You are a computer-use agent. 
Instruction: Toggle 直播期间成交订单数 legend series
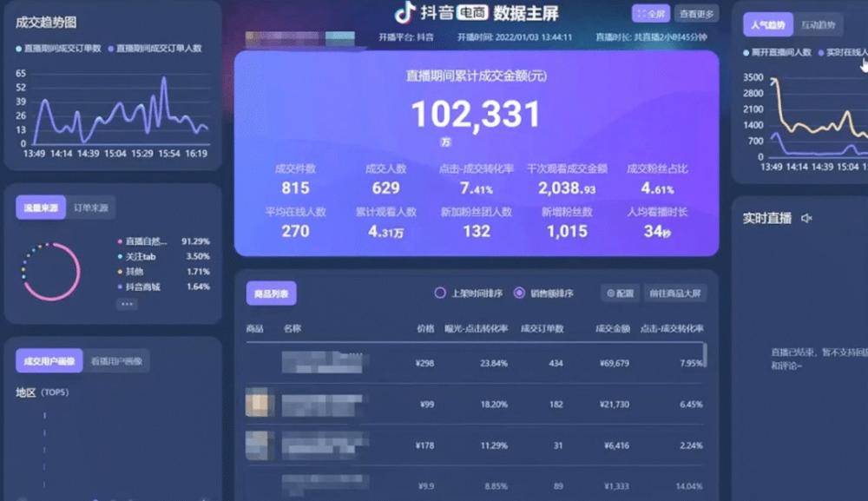[x=58, y=49]
